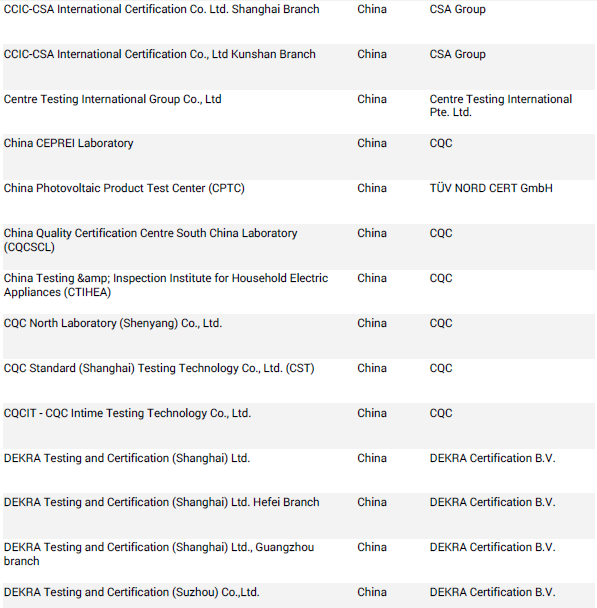The height and width of the screenshot is (608, 597).
Task: Click CQCIT - CQC Intime Testing Technology
Action: tap(127, 413)
